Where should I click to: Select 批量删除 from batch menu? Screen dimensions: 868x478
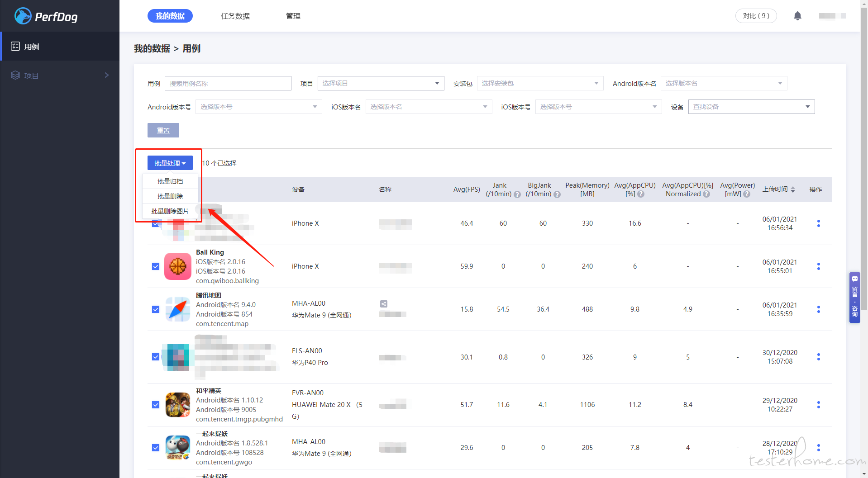pyautogui.click(x=170, y=196)
